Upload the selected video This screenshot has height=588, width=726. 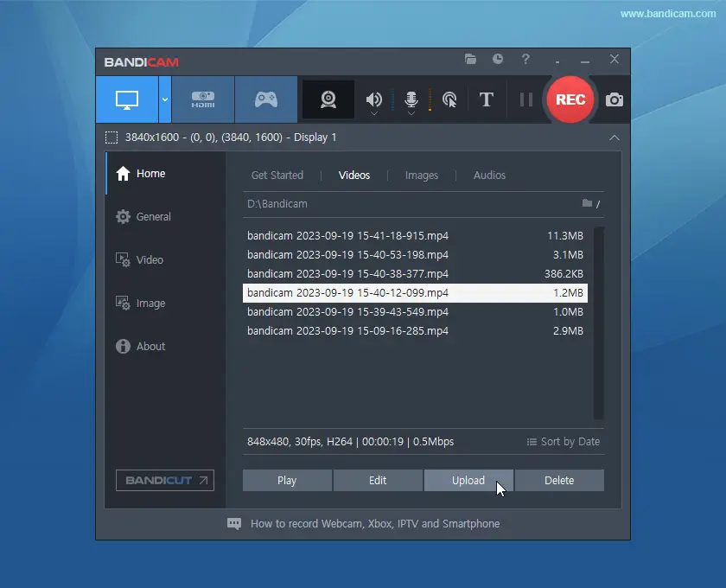[x=468, y=480]
